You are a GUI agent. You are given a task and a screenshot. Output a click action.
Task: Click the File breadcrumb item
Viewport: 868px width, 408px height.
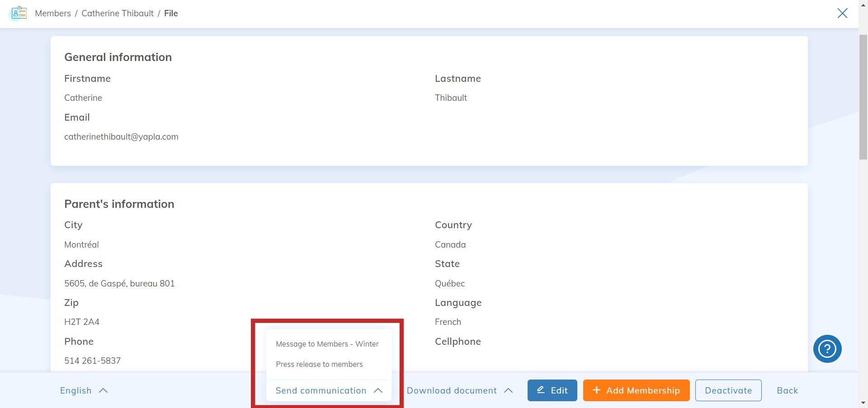tap(171, 13)
